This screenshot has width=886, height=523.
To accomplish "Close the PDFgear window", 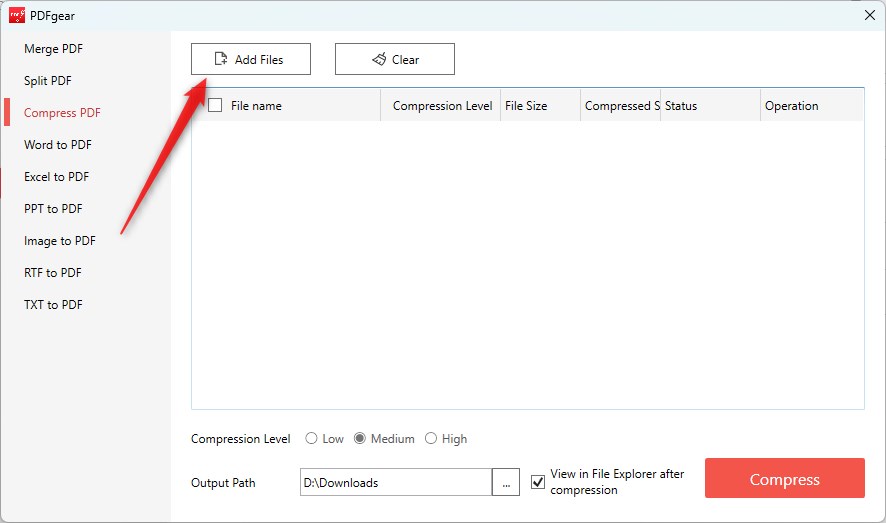I will pyautogui.click(x=870, y=15).
